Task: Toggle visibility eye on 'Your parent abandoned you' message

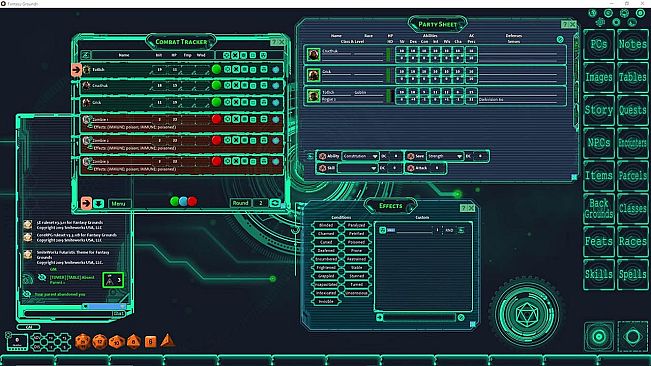Action: 27,294
